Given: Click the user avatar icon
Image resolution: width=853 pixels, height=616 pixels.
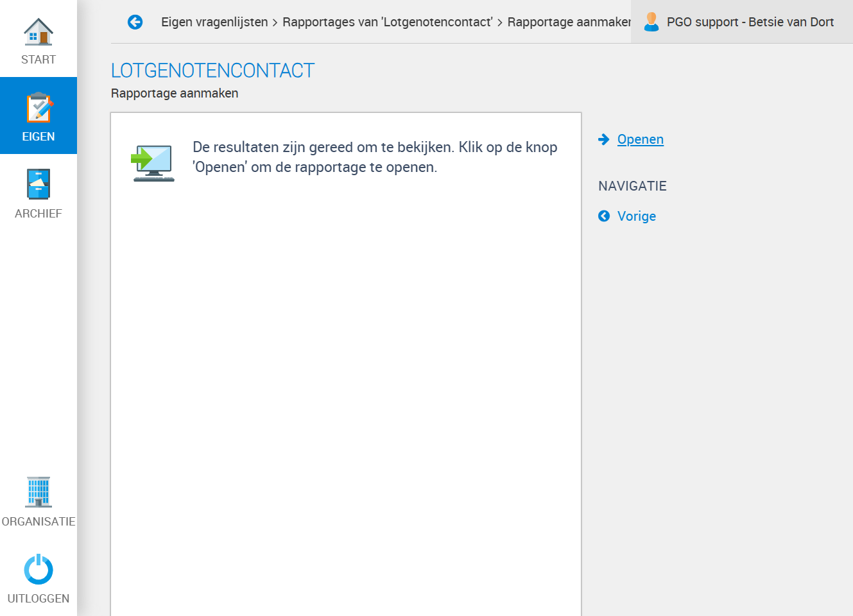Looking at the screenshot, I should click(x=651, y=22).
